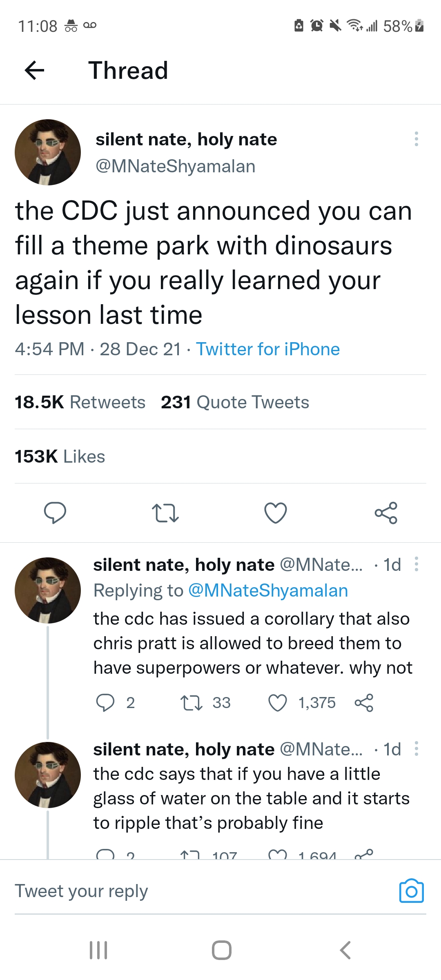Open more options on glass of water reply
The image size is (441, 980).
coord(416,748)
